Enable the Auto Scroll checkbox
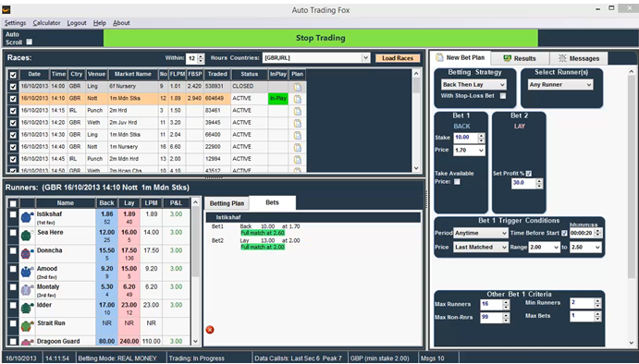639x364 pixels. click(30, 42)
